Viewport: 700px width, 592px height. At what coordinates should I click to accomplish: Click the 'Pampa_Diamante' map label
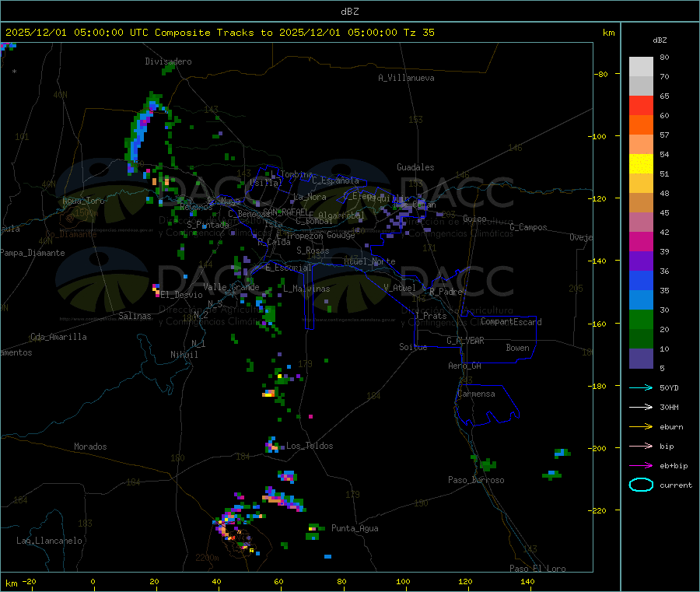pos(32,253)
